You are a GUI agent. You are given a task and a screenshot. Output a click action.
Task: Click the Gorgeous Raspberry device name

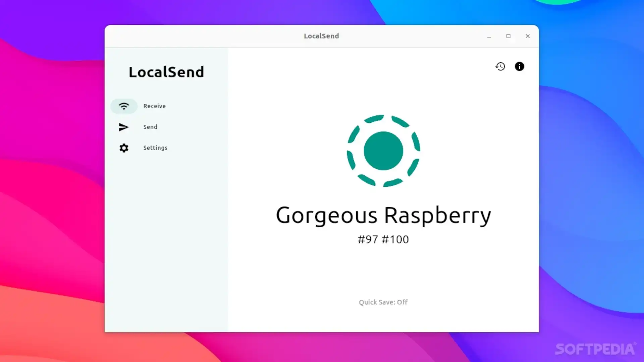click(383, 215)
